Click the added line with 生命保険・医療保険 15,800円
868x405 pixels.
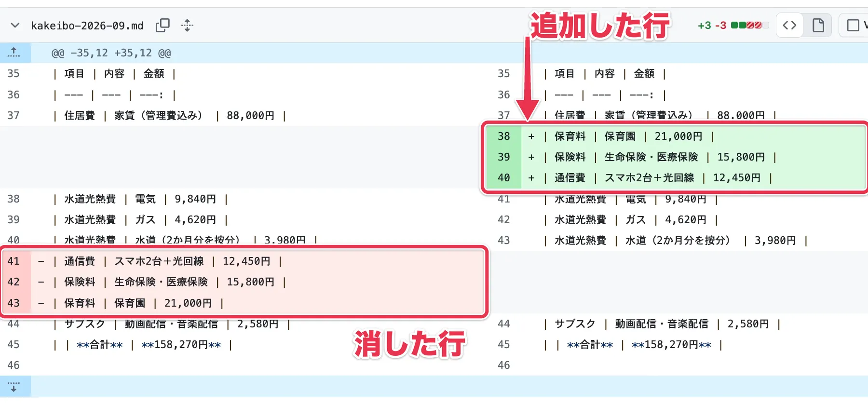(x=694, y=157)
